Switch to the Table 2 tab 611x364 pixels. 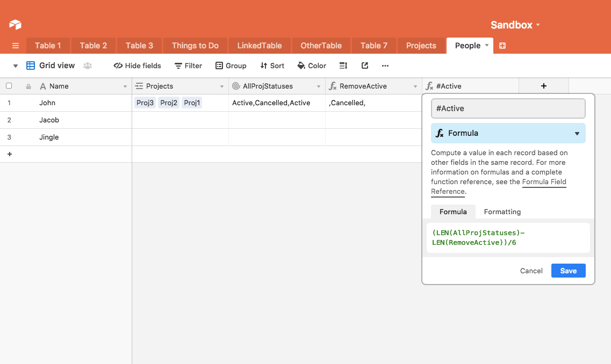93,46
